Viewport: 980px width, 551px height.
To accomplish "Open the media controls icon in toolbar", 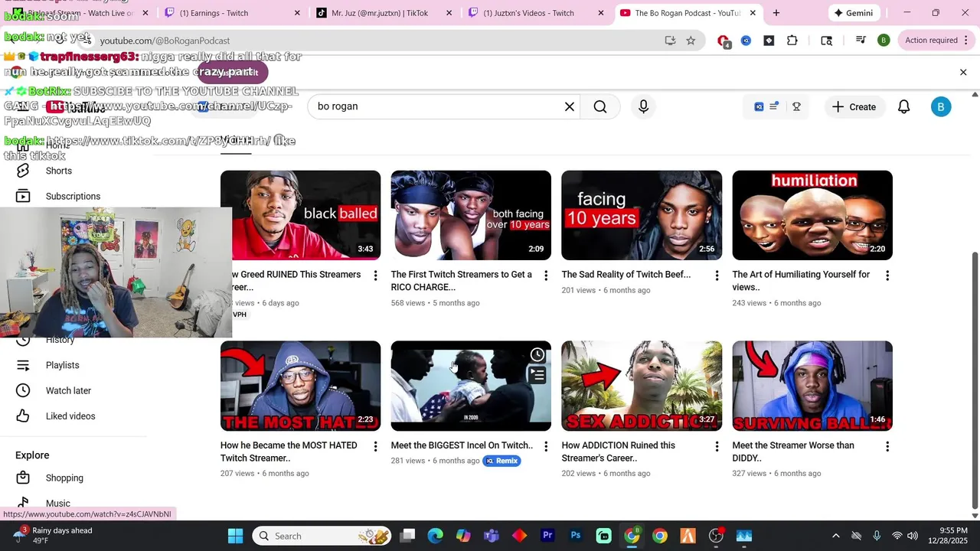I will [x=861, y=41].
